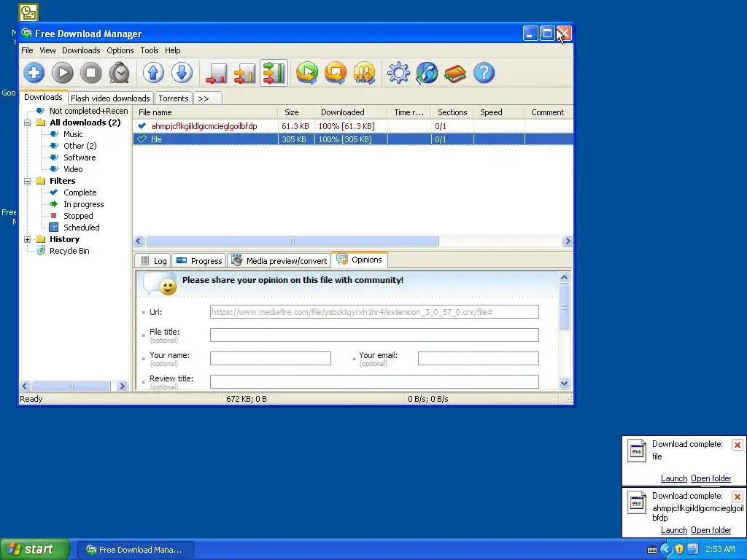Screen dimensions: 747x560
Task: Select the In progress filter
Action: coord(83,204)
